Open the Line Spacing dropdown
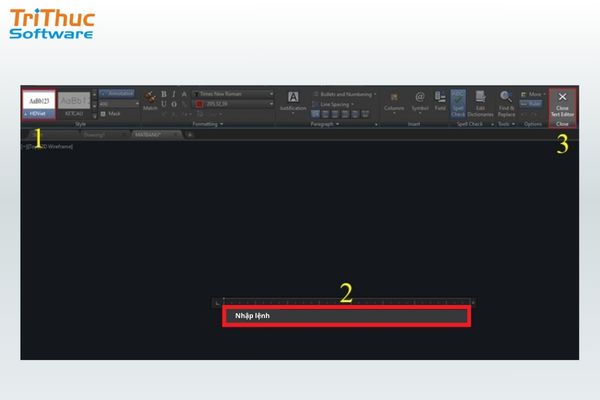Screen dimensions: 600x400 tap(333, 104)
